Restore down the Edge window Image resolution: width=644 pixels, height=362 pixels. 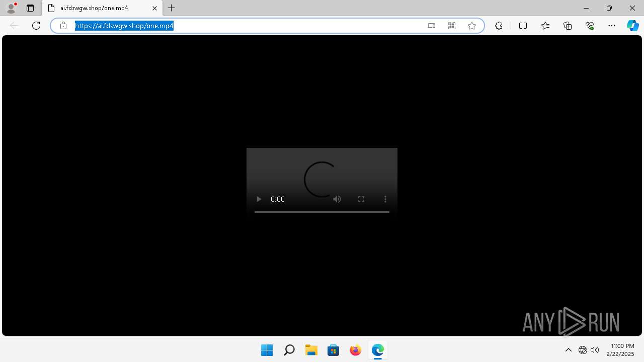[x=609, y=8]
